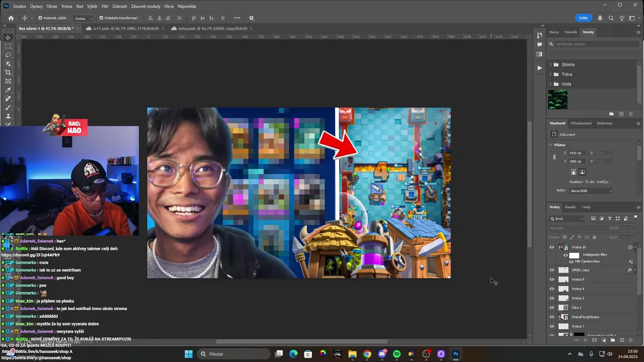Filter layers by type T icon
This screenshot has height=362, width=644.
610,219
